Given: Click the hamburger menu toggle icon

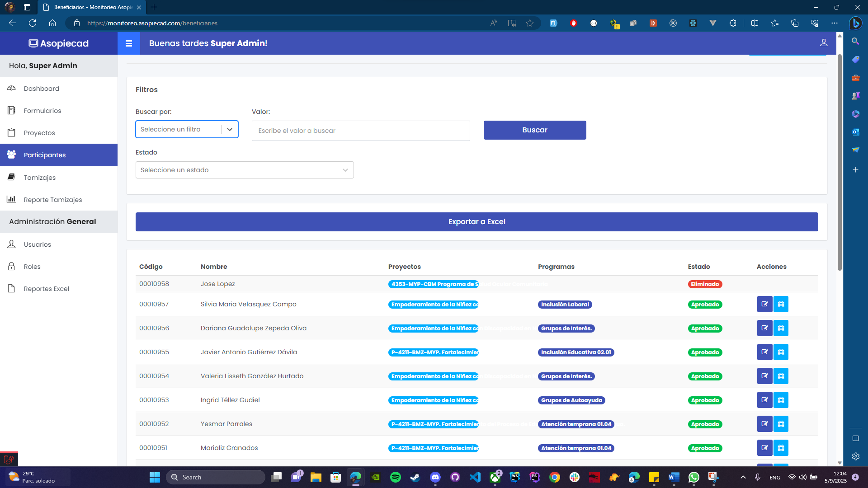Looking at the screenshot, I should tap(129, 43).
